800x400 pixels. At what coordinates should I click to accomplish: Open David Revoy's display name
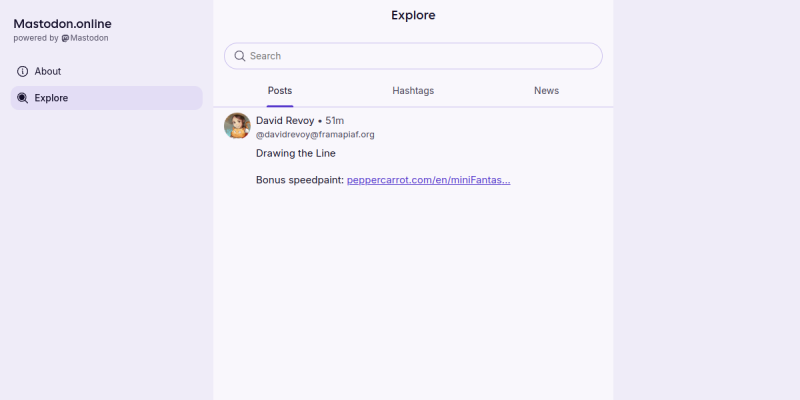285,121
